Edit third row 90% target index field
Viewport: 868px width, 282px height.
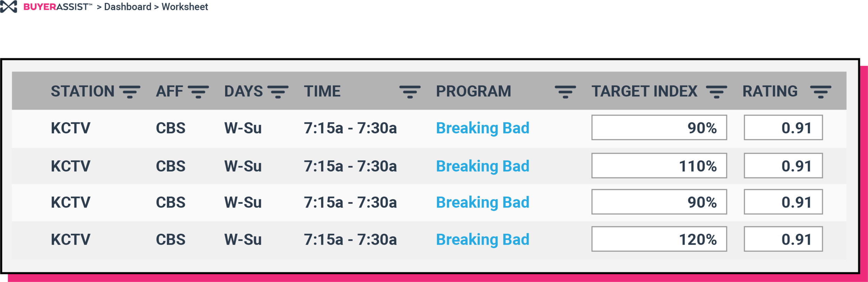coord(659,202)
